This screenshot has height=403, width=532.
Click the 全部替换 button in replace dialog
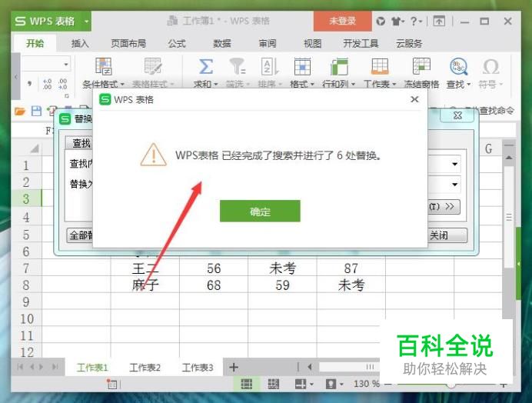[80, 235]
